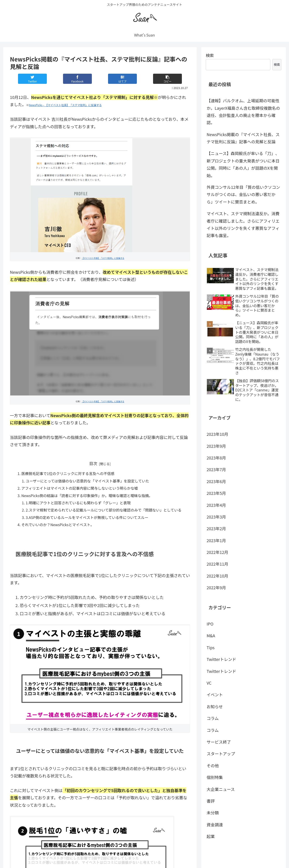Open the 大企業ニュース category
289x868 pixels.
(220, 790)
